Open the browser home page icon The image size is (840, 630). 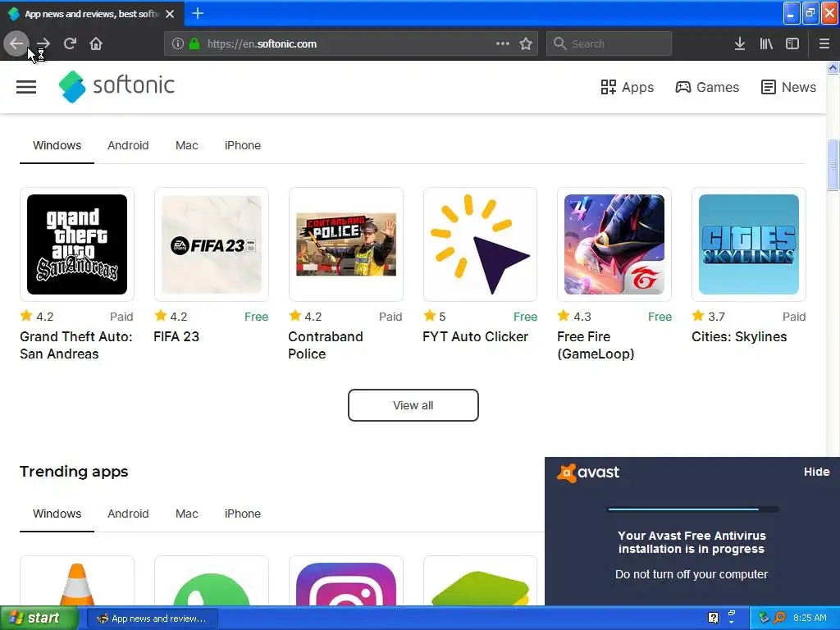click(x=96, y=43)
